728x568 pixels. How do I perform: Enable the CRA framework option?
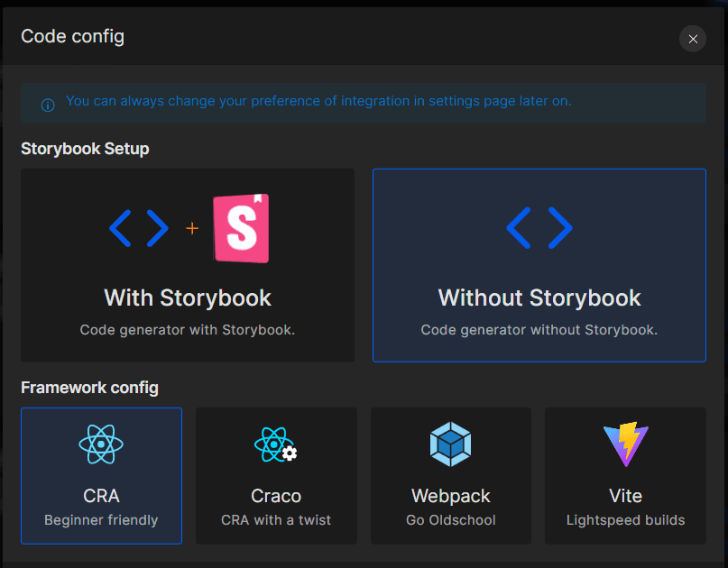coord(101,476)
